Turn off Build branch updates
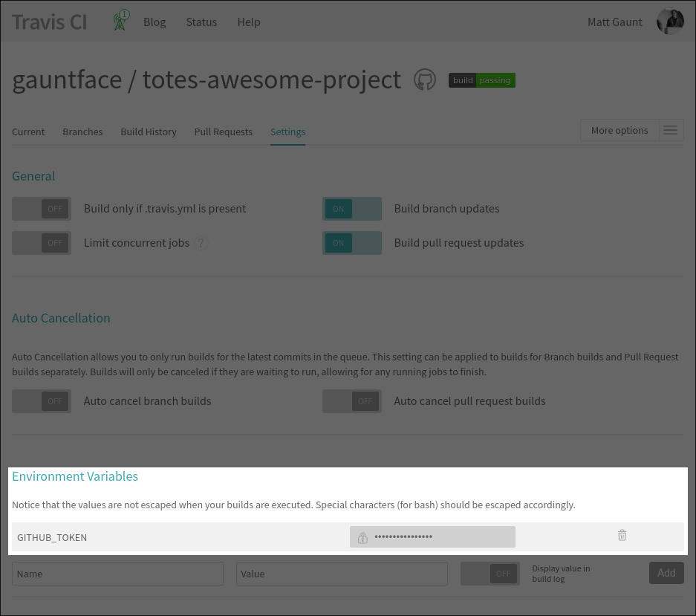 352,209
